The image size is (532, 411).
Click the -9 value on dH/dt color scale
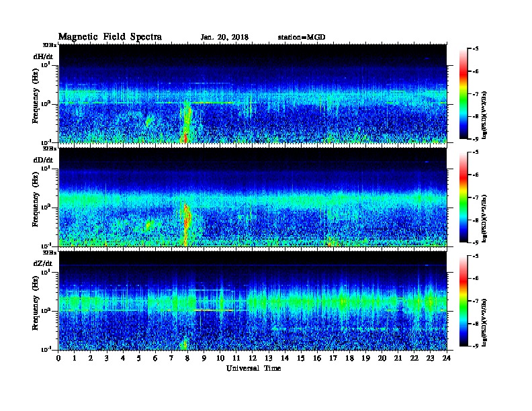476,139
